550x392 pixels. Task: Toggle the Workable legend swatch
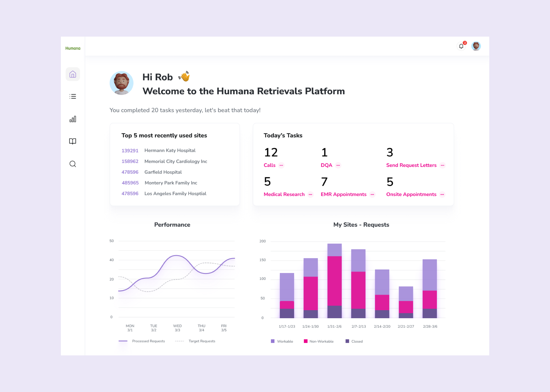point(273,341)
